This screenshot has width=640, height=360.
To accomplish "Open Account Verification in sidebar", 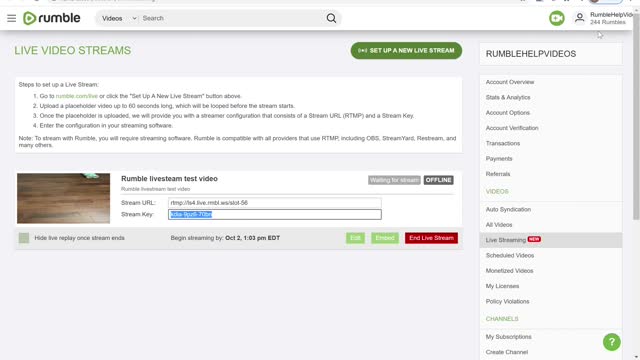I will pyautogui.click(x=512, y=128).
